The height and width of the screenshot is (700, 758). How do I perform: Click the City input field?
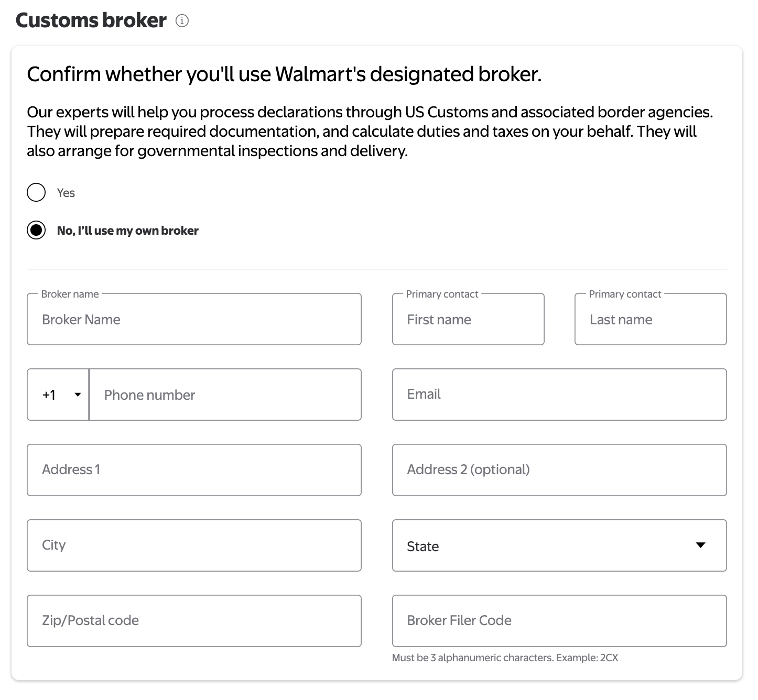(x=194, y=545)
